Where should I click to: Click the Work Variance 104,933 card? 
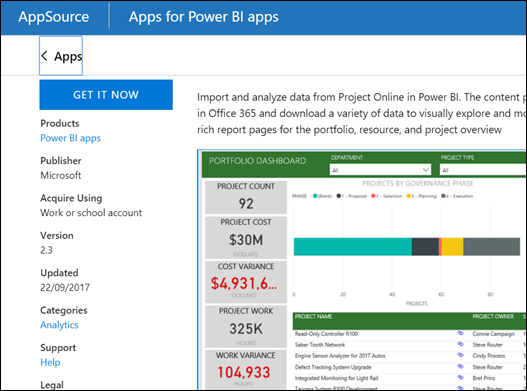pyautogui.click(x=246, y=369)
